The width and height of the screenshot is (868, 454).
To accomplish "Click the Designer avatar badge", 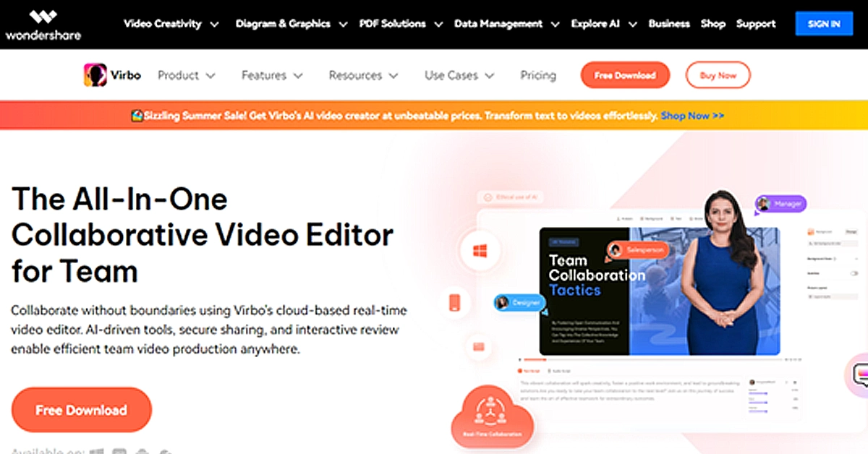I will point(518,303).
